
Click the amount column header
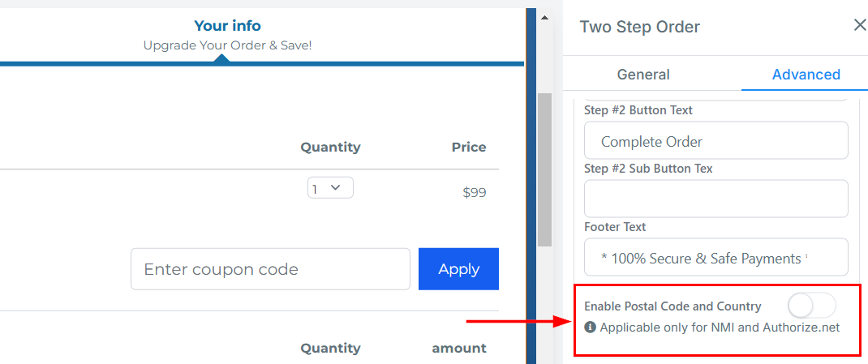click(x=458, y=348)
